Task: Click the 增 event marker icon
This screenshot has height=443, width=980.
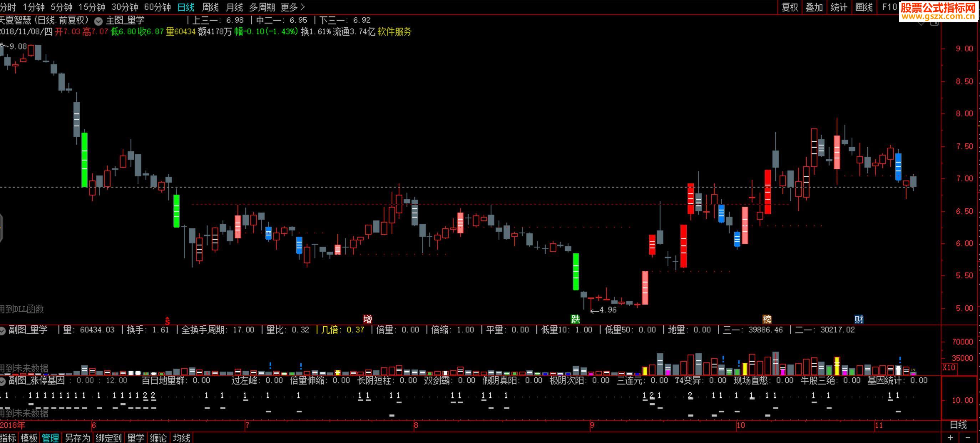Action: [x=367, y=319]
